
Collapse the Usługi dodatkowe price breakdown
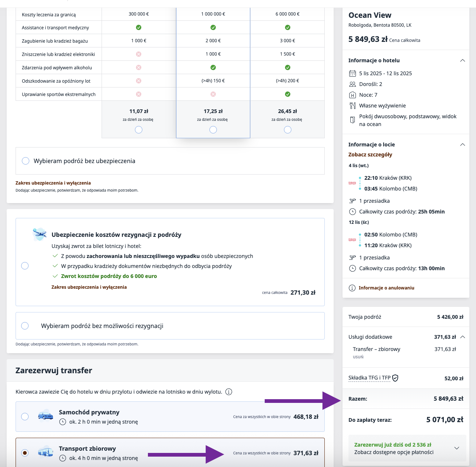pos(463,337)
